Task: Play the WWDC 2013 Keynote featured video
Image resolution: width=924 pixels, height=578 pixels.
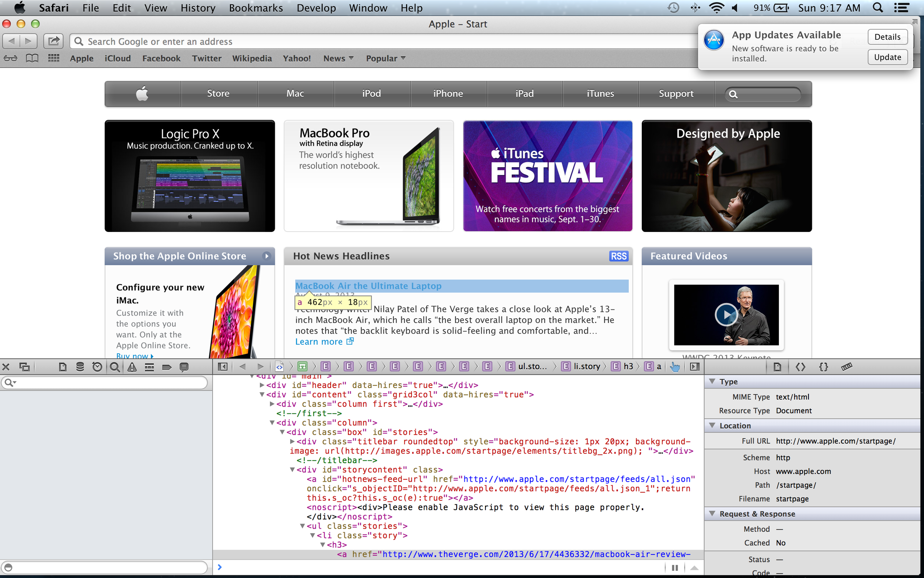Action: click(726, 315)
